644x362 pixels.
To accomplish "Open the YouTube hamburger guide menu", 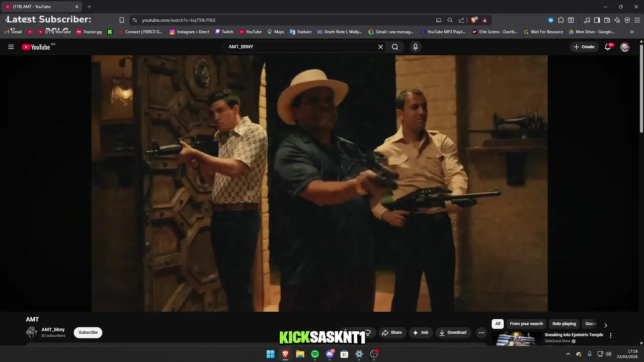I will coord(11,47).
